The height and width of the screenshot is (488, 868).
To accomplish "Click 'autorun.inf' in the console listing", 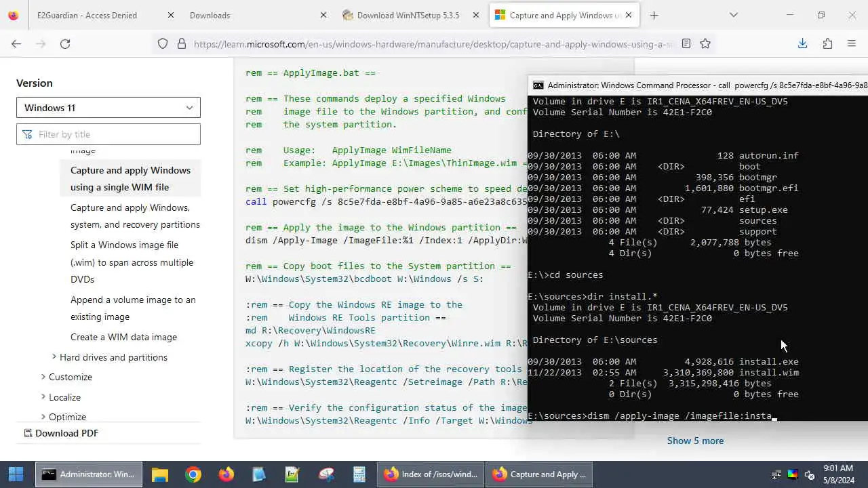I will 769,155.
